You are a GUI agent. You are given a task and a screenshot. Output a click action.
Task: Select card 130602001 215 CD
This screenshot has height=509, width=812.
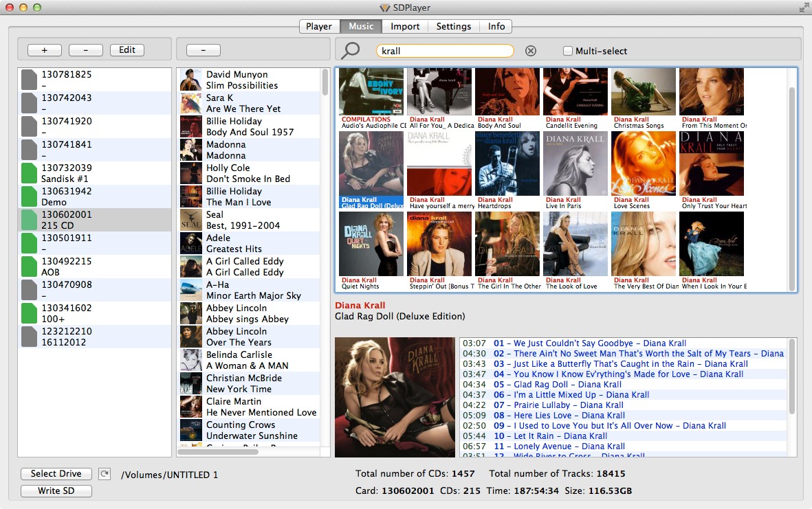(x=95, y=220)
